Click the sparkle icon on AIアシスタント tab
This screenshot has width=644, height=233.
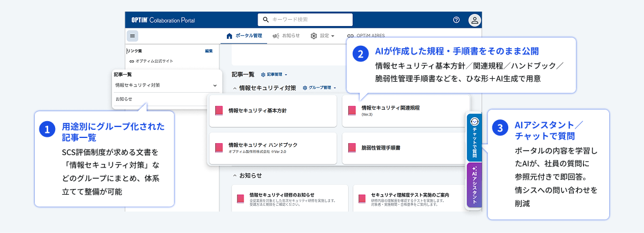pyautogui.click(x=475, y=169)
